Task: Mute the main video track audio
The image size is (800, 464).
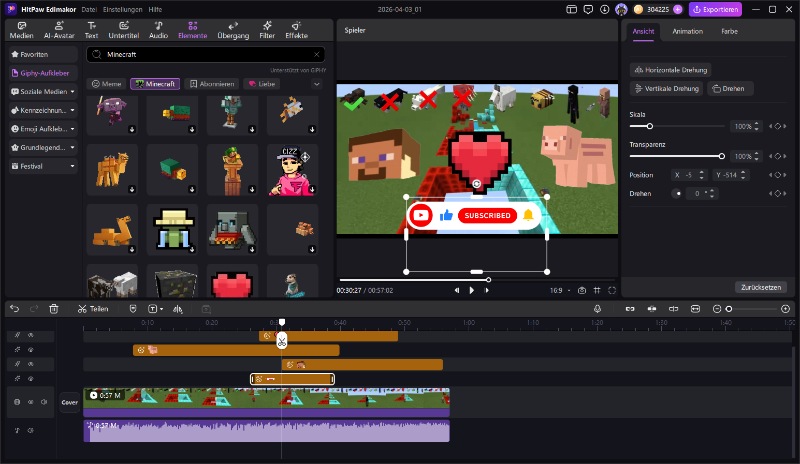Action: tap(44, 402)
